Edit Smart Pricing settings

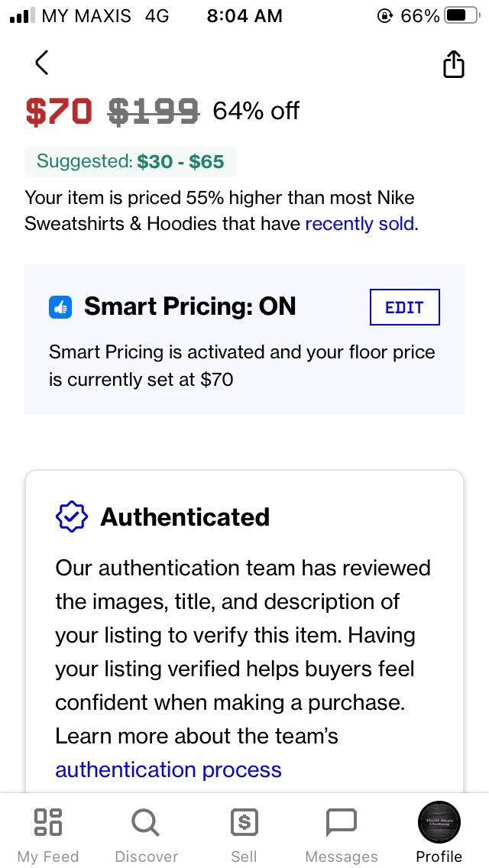click(404, 307)
